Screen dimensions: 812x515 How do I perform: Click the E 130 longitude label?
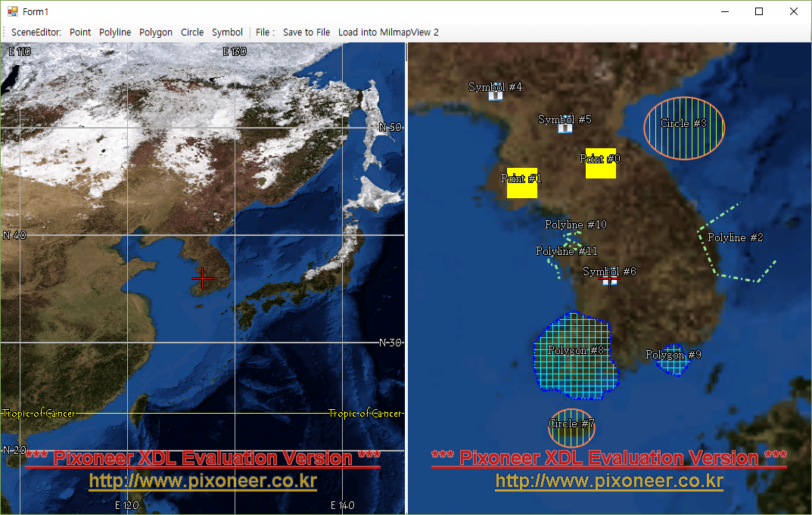point(235,51)
